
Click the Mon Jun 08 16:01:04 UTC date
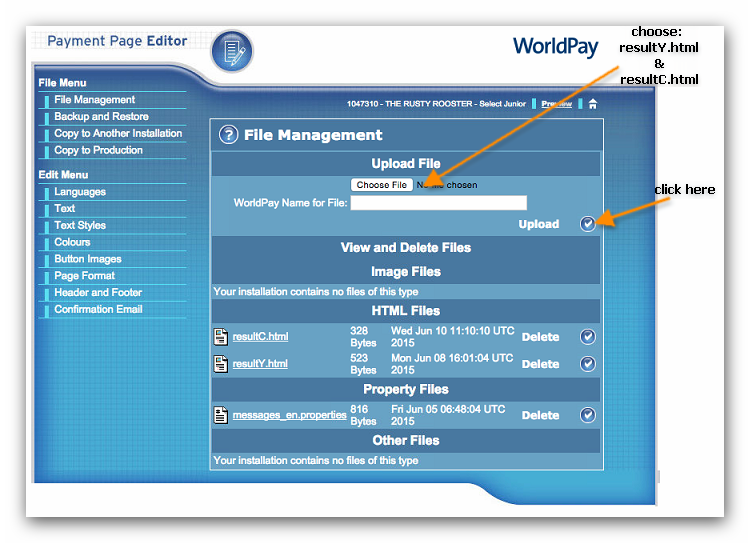coord(452,364)
